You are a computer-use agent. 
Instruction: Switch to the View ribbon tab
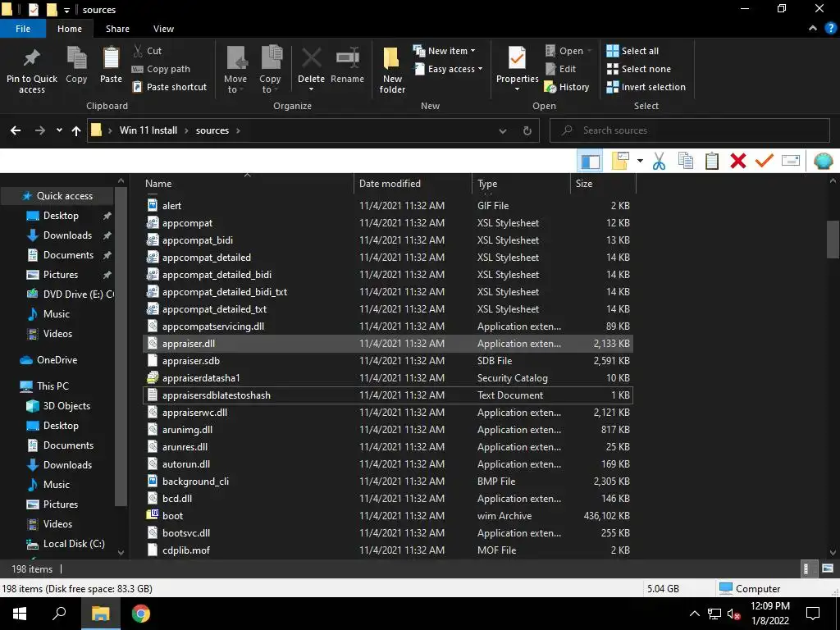click(x=163, y=29)
